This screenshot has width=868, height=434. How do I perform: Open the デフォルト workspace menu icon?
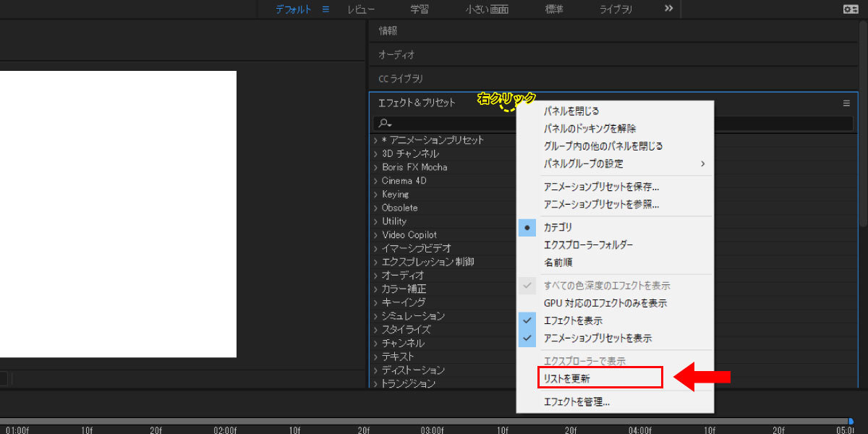click(325, 9)
